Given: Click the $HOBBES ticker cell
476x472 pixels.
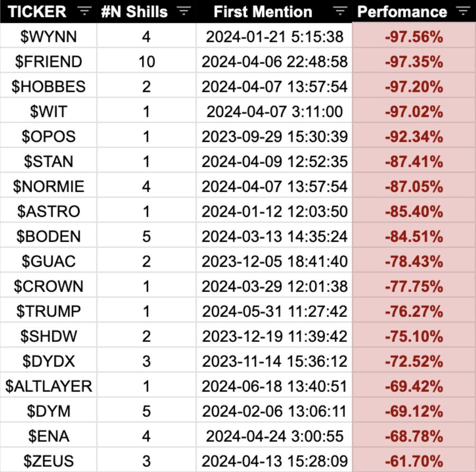Looking at the screenshot, I should (x=48, y=87).
